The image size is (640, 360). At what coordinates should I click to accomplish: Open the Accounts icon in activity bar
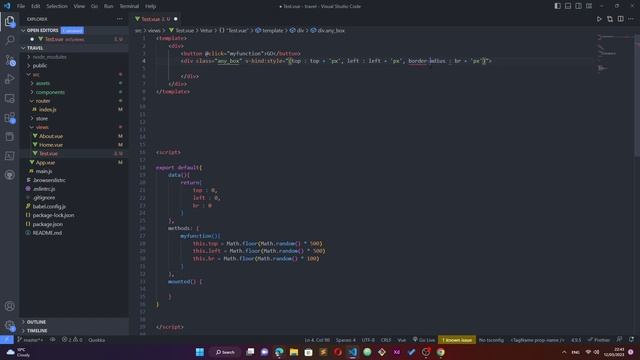click(x=9, y=306)
